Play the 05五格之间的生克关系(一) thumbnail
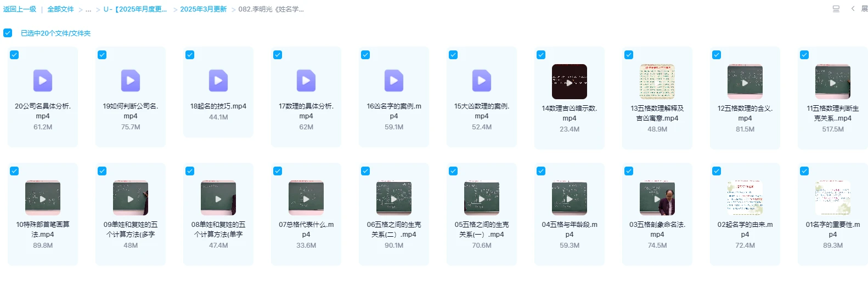868x285 pixels. [x=482, y=198]
